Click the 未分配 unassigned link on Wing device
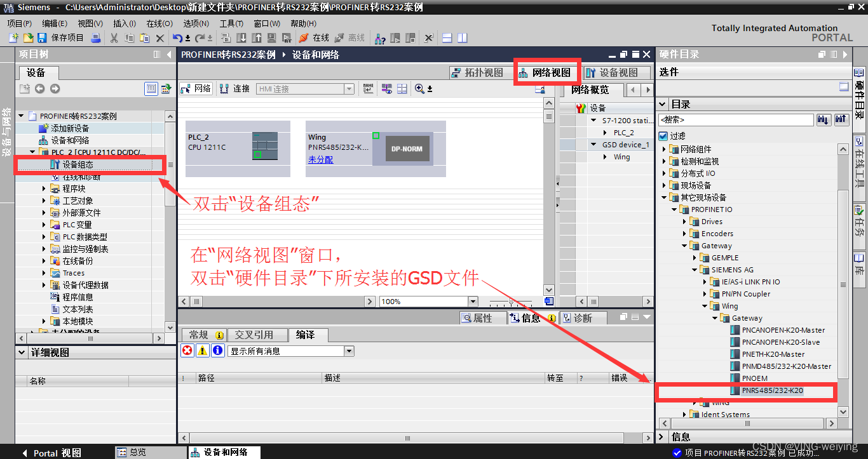This screenshot has width=868, height=459. coord(320,159)
